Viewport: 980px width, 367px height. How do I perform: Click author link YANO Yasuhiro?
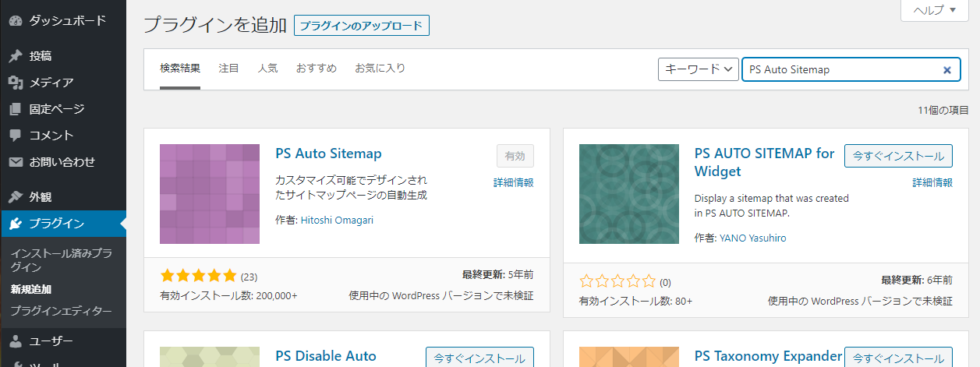point(753,238)
